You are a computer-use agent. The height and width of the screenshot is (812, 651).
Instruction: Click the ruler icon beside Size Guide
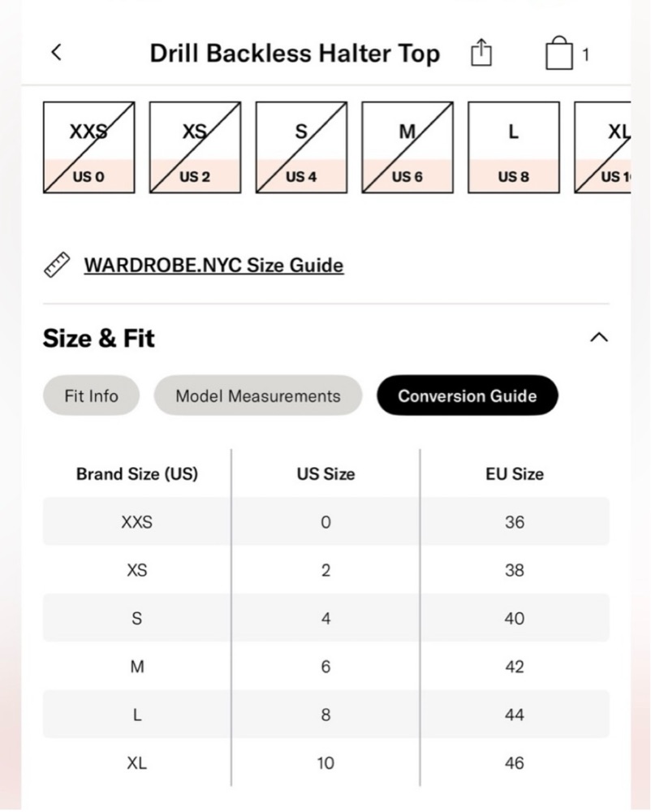click(x=57, y=265)
